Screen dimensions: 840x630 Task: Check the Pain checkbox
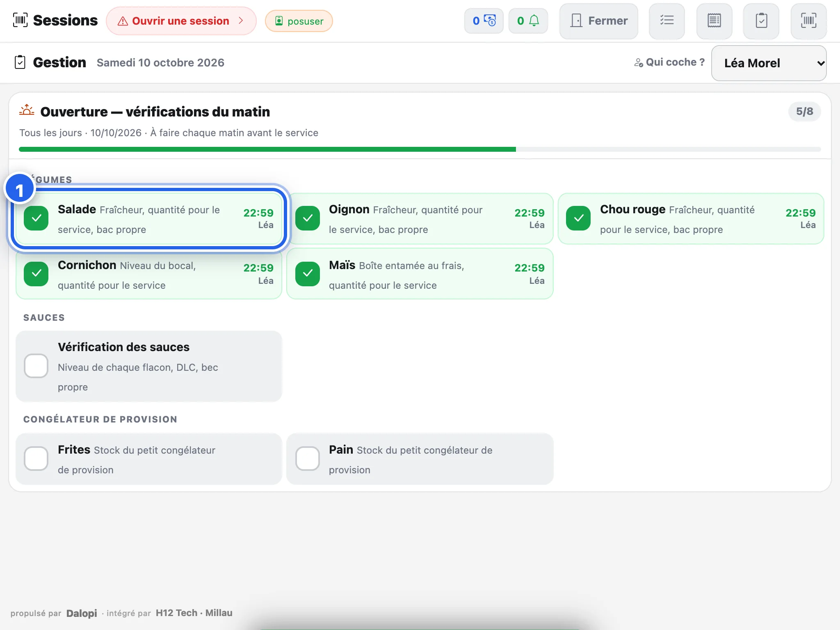308,459
